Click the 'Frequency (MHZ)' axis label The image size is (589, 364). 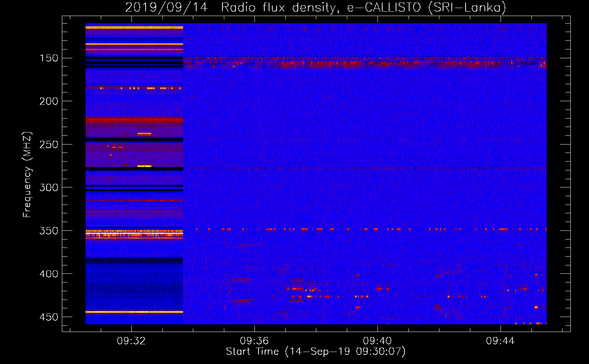(27, 175)
